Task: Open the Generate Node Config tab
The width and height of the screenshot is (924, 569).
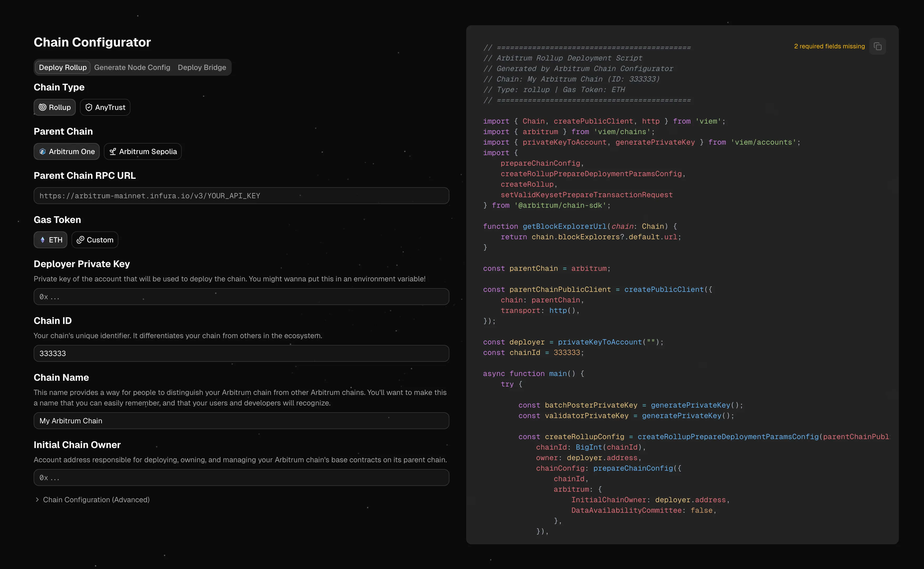Action: coord(132,67)
